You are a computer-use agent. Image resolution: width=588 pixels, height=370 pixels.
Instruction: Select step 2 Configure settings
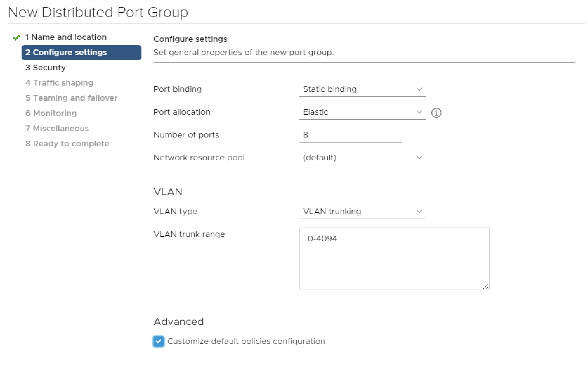66,53
